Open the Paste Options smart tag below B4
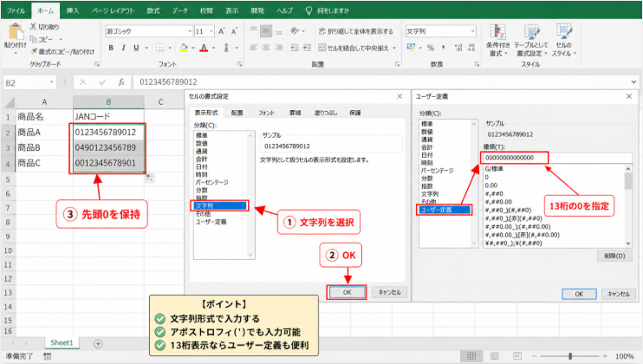The width and height of the screenshot is (643, 364). click(x=149, y=178)
